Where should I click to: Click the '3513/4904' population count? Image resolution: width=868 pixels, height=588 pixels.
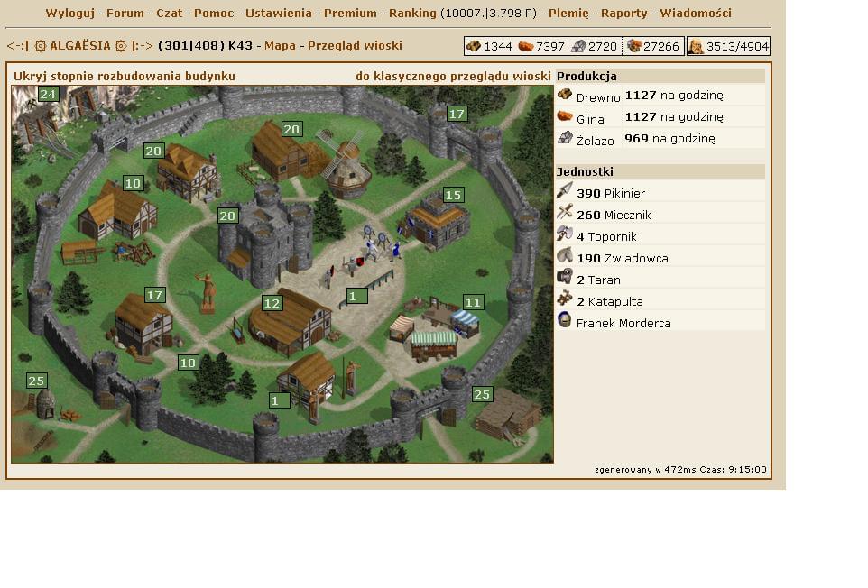point(737,47)
